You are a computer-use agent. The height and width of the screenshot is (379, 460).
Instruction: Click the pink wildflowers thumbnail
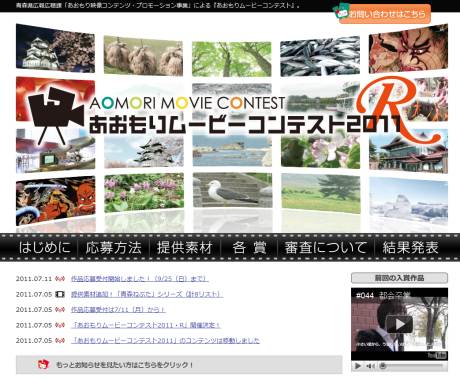144,193
